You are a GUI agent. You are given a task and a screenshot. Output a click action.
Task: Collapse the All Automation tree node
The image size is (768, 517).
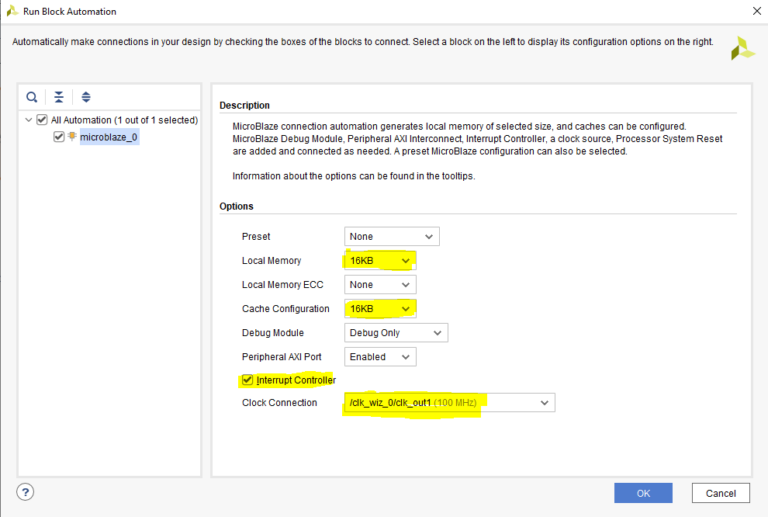coord(27,120)
